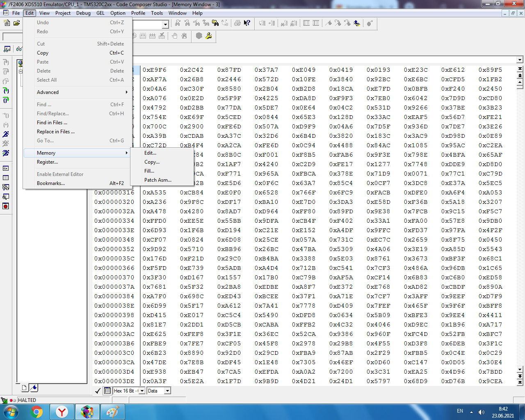This screenshot has width=525, height=420.
Task: Toggle the checkmark button below memory view
Action: point(98,391)
